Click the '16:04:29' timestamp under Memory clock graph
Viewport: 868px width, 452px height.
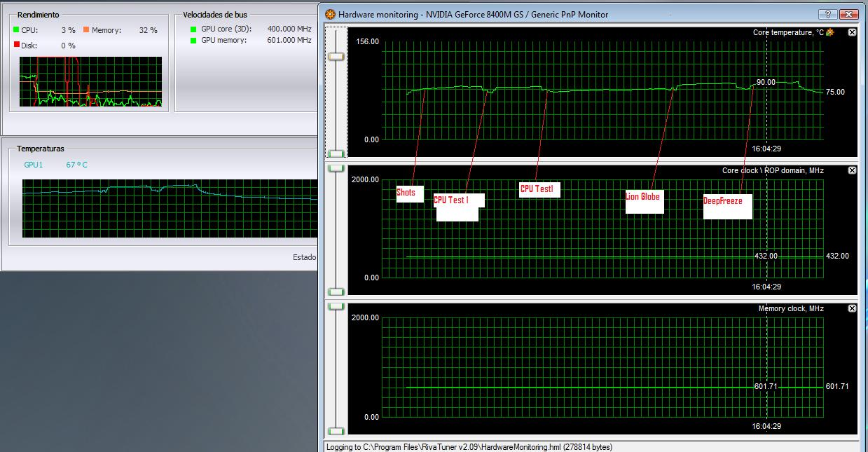pos(766,426)
